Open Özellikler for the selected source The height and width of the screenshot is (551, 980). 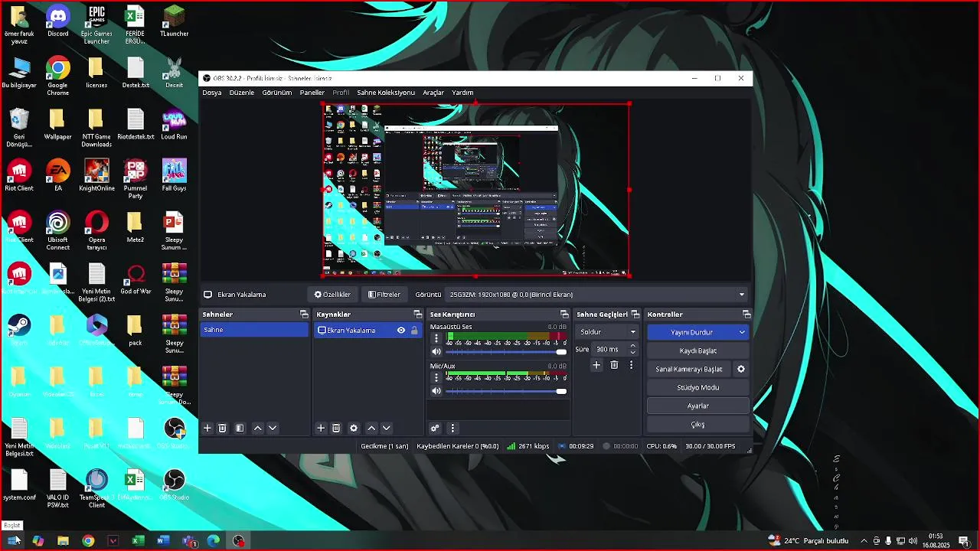tap(332, 295)
